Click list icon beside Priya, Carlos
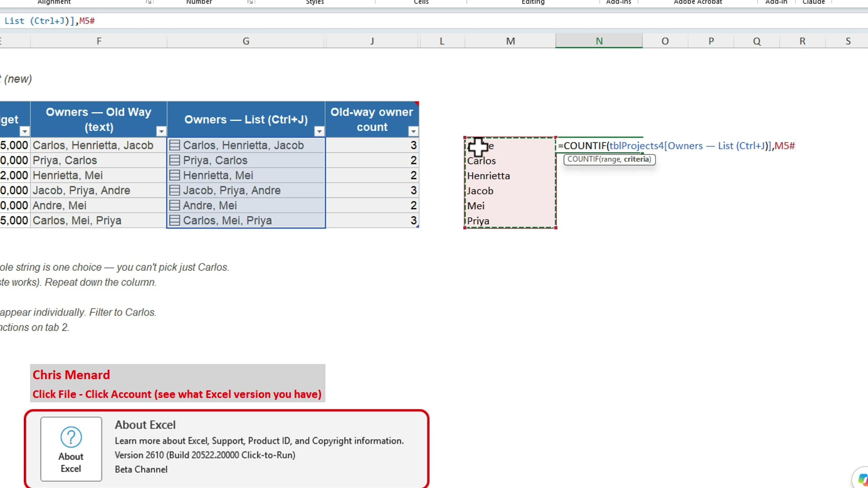 coord(175,160)
